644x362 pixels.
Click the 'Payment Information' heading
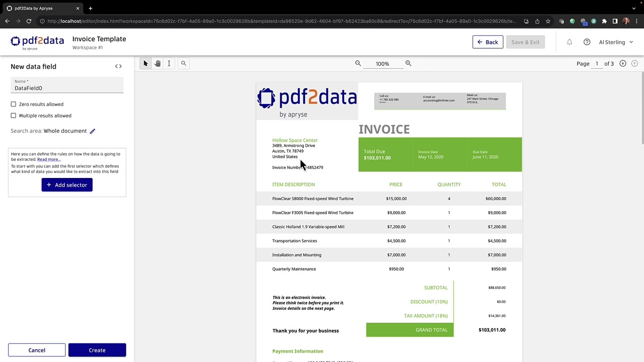(x=298, y=351)
